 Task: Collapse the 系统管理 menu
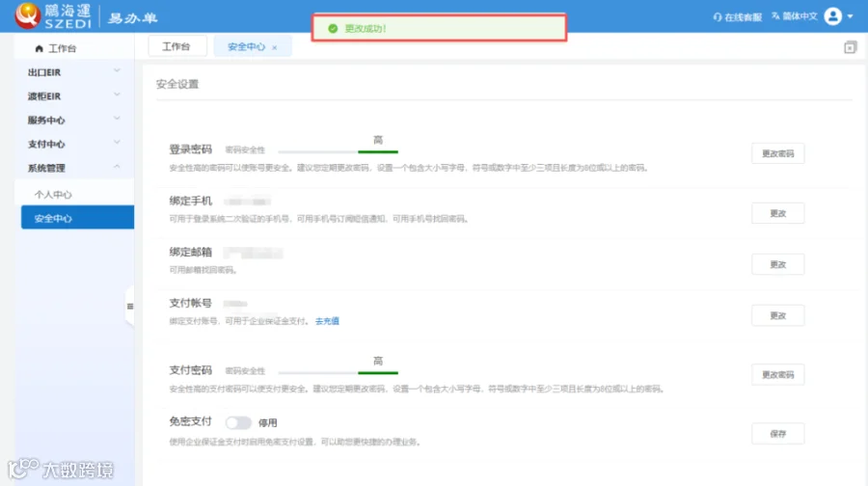click(74, 168)
